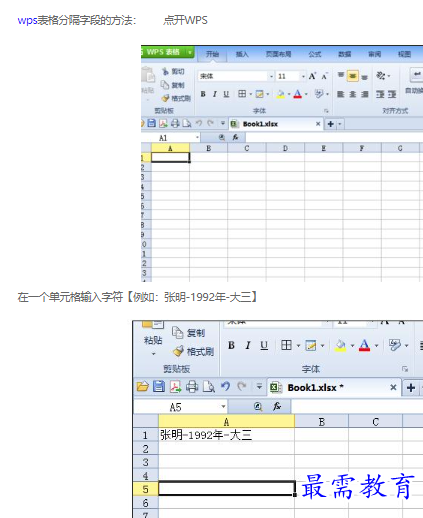Viewport: 423px width, 518px height.
Task: Select cell A1 containing 张明-1992年-大三
Action: click(x=227, y=435)
